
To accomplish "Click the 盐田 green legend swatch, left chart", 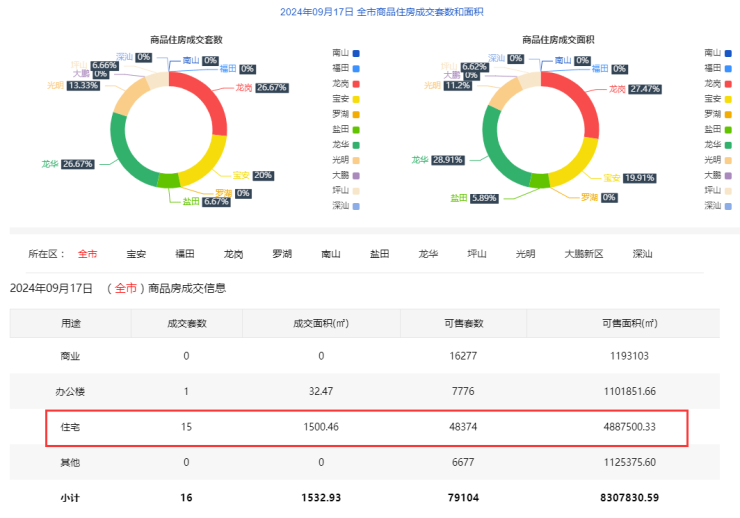I will point(355,129).
